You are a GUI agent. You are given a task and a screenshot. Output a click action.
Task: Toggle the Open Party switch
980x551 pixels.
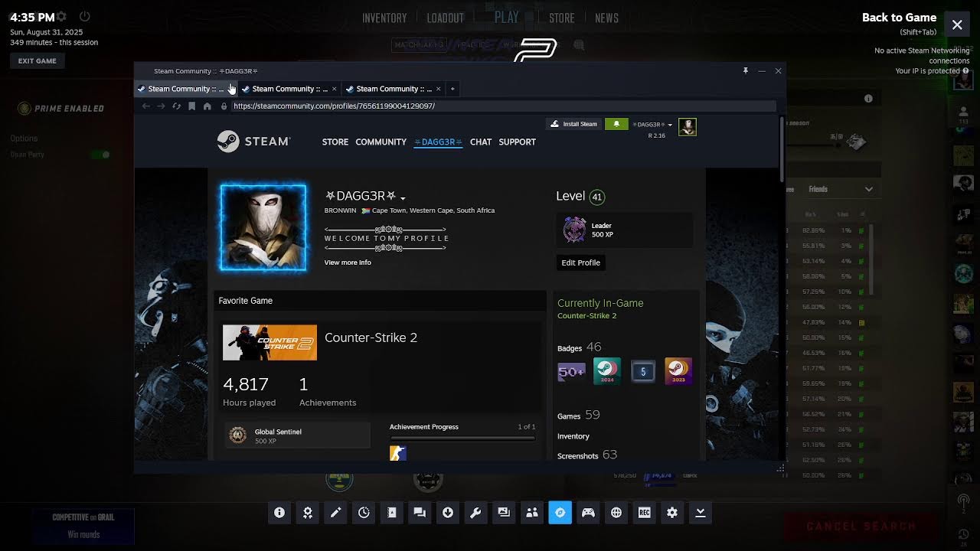(101, 155)
